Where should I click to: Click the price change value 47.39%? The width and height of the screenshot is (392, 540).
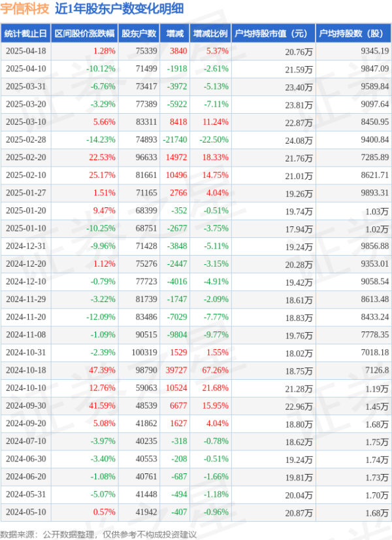click(x=102, y=370)
